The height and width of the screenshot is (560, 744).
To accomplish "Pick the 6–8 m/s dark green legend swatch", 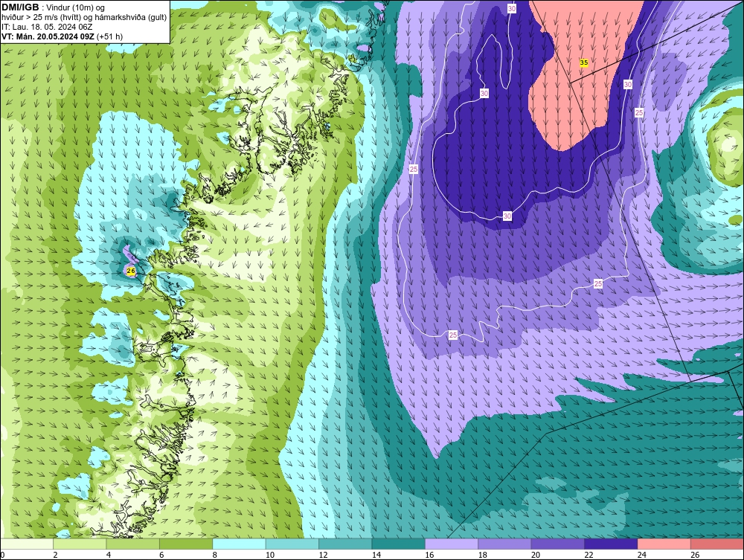I will tap(186, 544).
